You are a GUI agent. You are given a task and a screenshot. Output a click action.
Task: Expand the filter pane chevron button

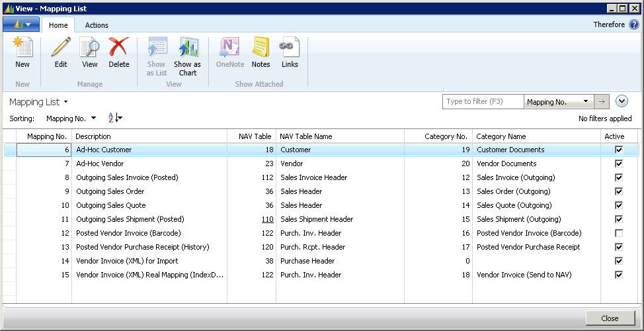pyautogui.click(x=621, y=101)
